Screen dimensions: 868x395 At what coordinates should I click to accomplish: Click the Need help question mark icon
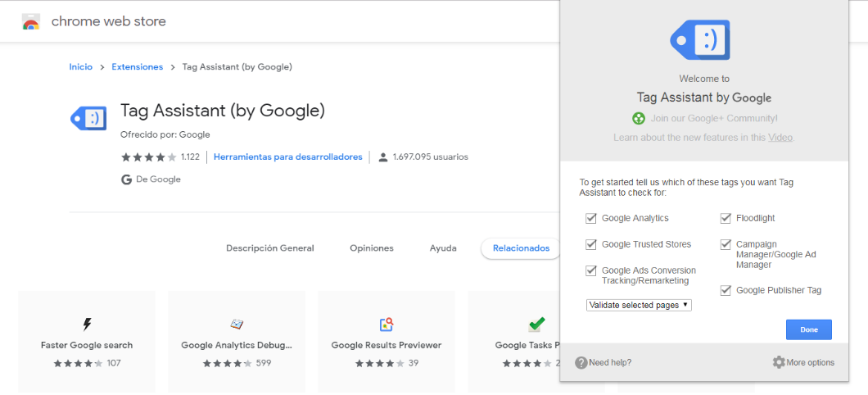tap(581, 363)
